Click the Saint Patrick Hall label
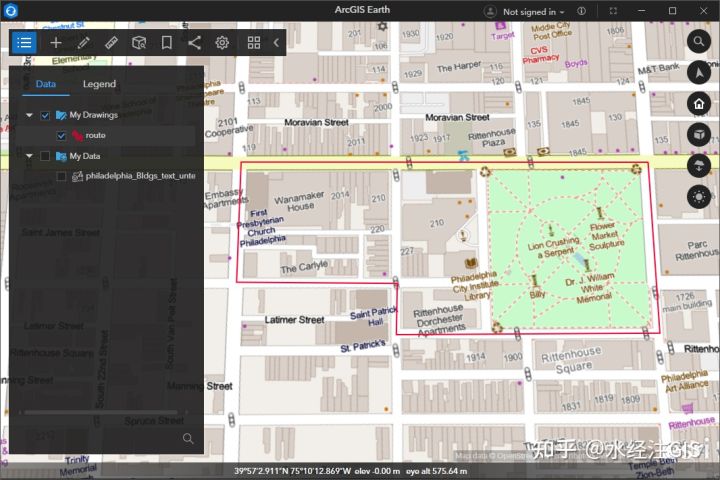Viewport: 720px width, 480px height. [x=373, y=316]
